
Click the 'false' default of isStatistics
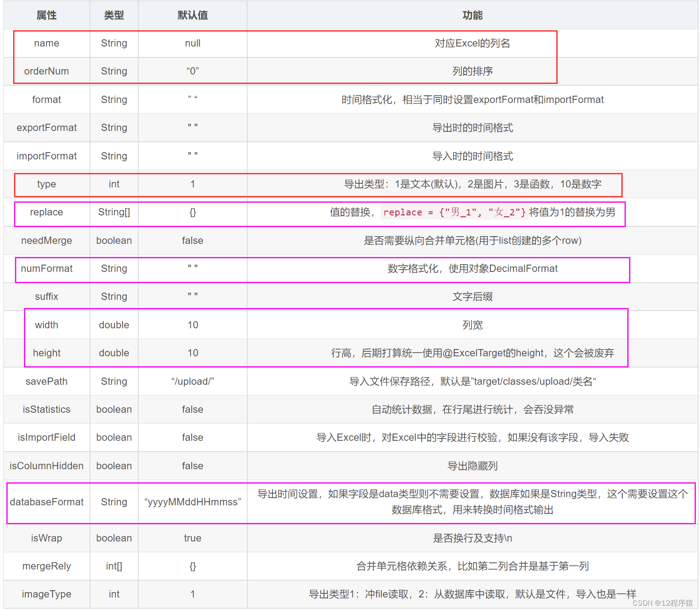[x=193, y=410]
